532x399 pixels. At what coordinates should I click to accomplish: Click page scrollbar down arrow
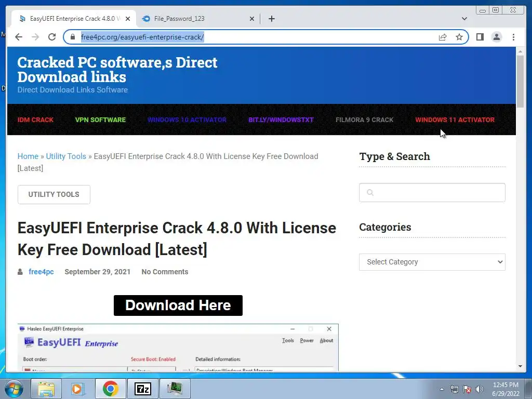[520, 366]
